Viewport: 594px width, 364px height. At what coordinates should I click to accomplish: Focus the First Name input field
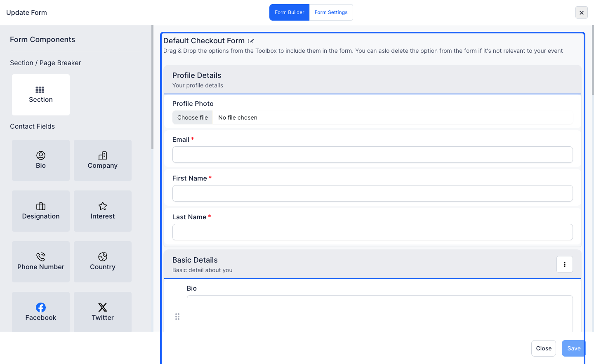pos(372,193)
